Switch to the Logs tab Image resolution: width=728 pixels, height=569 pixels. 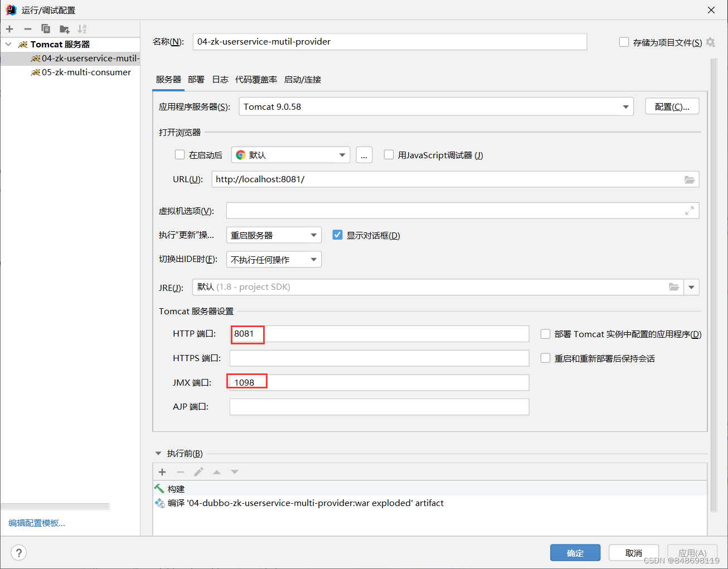[x=220, y=80]
